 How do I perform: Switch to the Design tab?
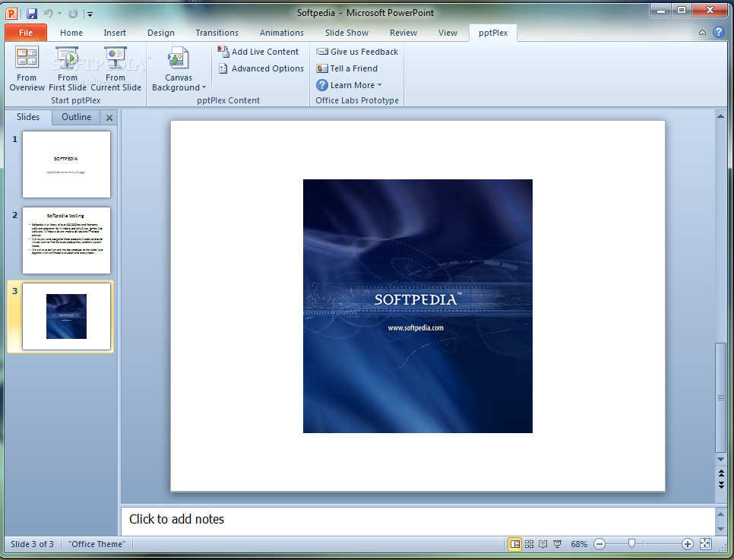click(160, 33)
